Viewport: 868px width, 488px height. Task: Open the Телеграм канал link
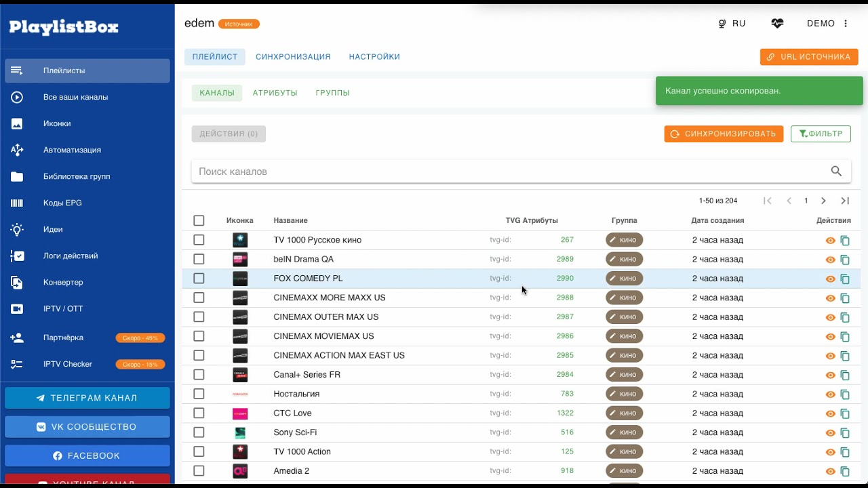87,398
